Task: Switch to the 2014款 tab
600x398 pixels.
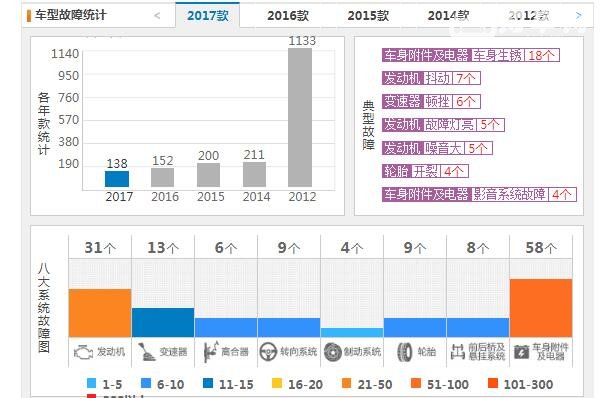Action: (x=448, y=16)
